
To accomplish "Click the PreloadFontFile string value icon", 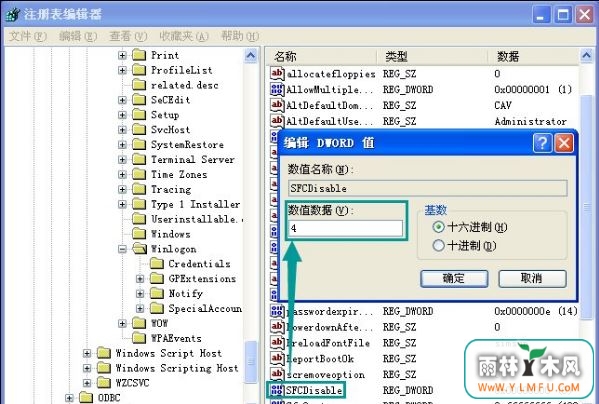I will [277, 343].
